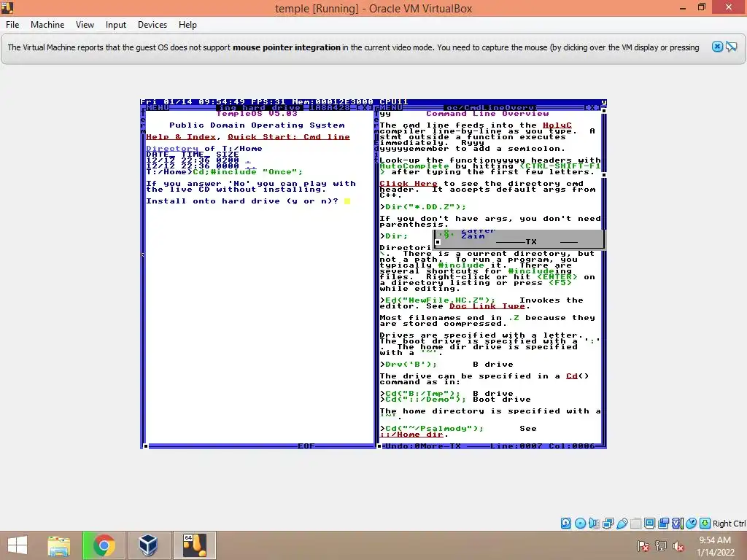Click the muted speaker tray icon
This screenshot has height=560, width=747.
coord(678,546)
